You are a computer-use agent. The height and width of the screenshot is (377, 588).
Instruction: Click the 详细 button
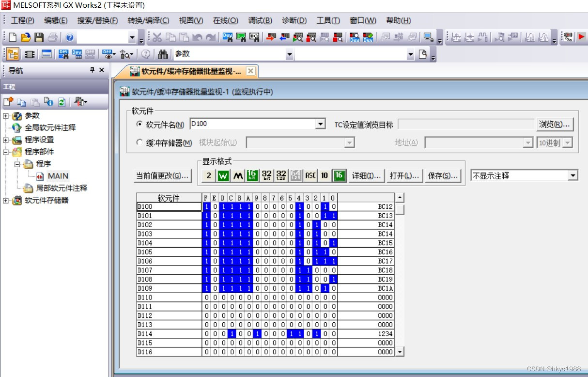point(368,176)
